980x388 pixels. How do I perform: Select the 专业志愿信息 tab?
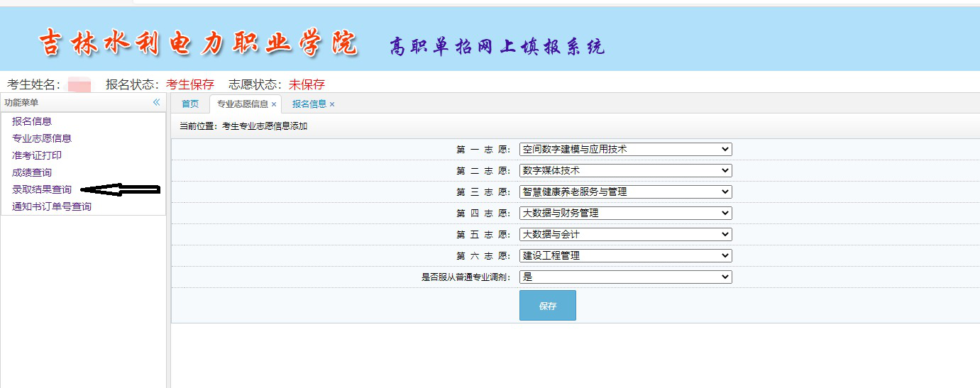[242, 104]
